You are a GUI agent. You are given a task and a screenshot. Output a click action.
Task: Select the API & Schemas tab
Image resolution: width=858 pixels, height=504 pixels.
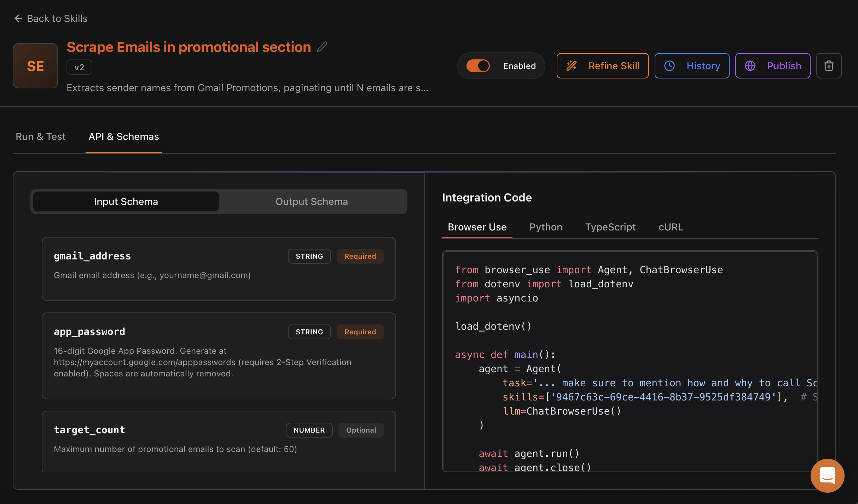[124, 136]
